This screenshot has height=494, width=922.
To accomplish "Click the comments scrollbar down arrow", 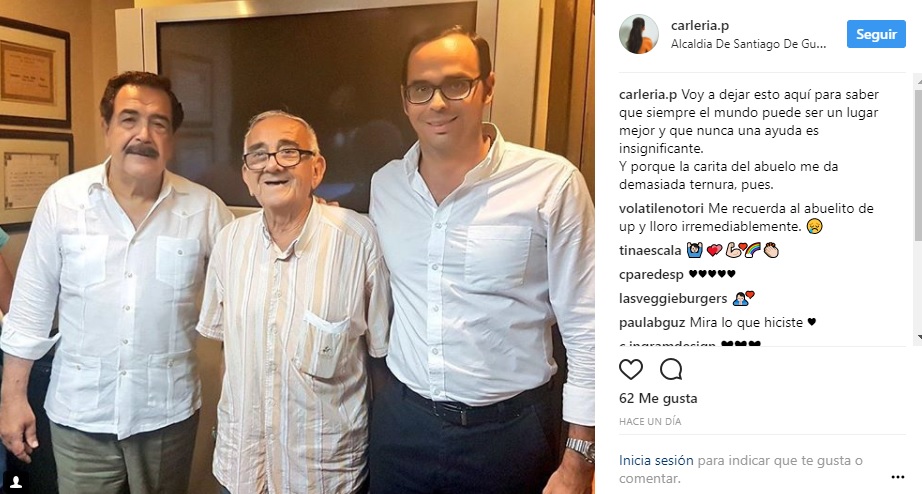I will 918,338.
